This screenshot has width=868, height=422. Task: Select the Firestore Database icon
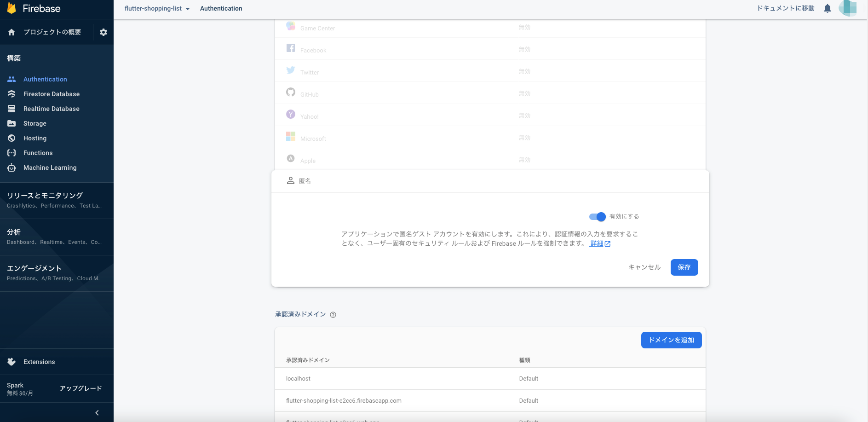point(11,94)
